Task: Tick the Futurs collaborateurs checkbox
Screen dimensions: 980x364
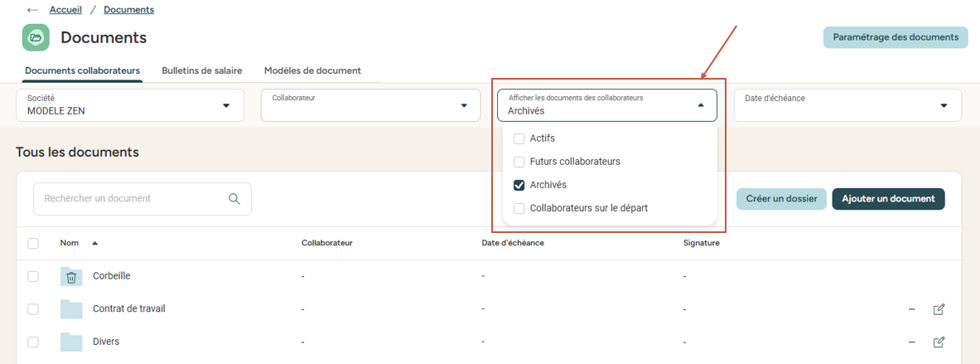Action: (519, 162)
